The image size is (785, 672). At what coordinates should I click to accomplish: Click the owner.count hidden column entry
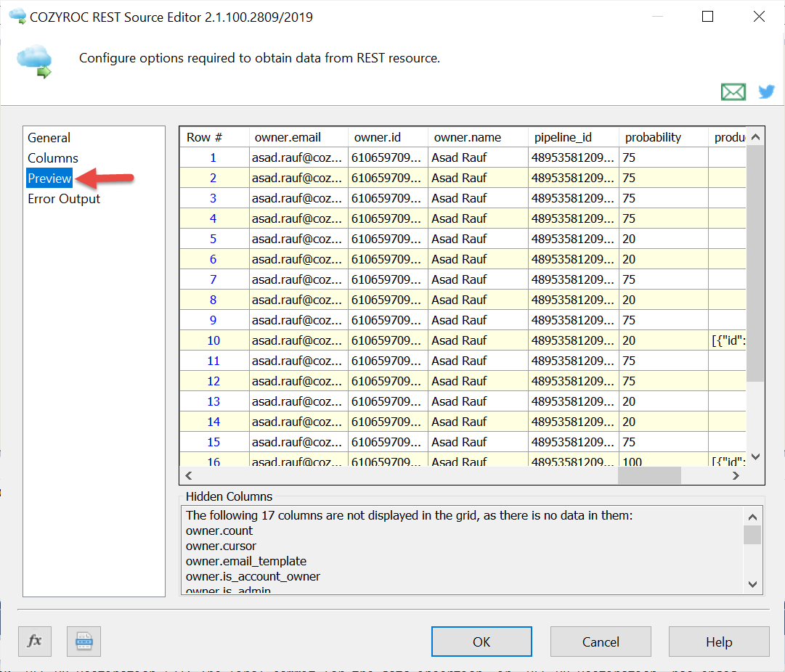219,530
